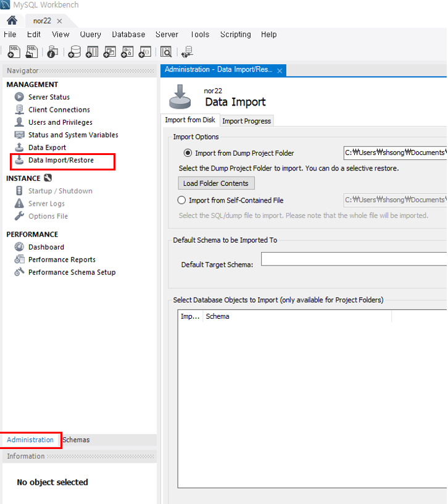Select Import from Dump Project Folder radio
This screenshot has height=504, width=448.
[x=188, y=153]
